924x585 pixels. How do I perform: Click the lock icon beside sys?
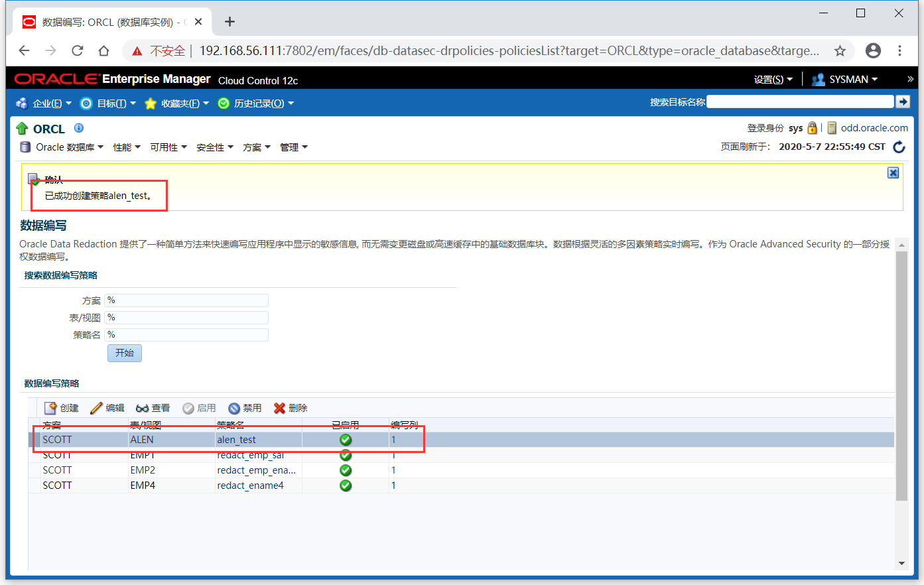pos(812,128)
